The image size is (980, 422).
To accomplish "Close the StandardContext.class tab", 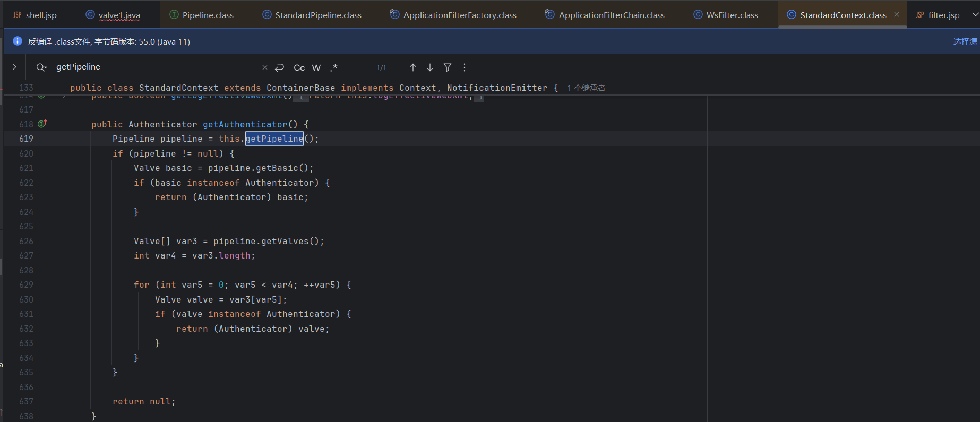I will 897,14.
